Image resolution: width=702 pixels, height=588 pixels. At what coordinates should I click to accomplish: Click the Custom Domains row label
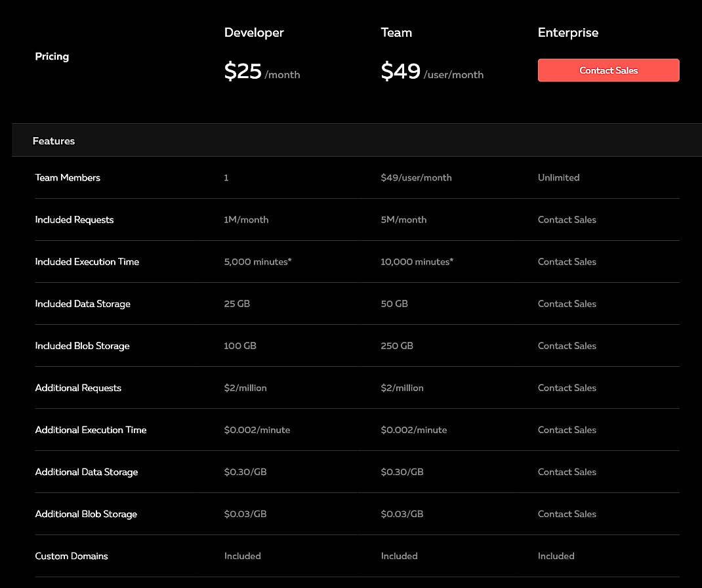[72, 556]
